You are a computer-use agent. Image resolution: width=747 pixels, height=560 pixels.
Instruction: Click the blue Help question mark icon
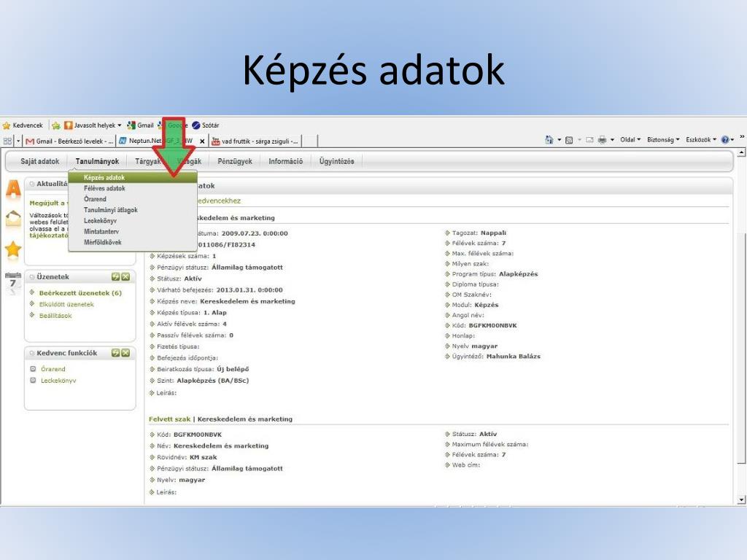725,140
